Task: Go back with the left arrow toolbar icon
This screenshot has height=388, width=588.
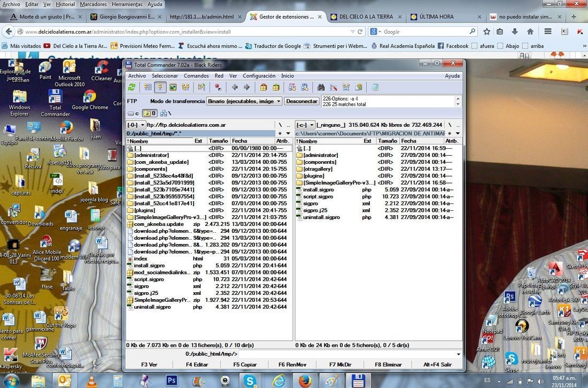Action: pyautogui.click(x=235, y=88)
